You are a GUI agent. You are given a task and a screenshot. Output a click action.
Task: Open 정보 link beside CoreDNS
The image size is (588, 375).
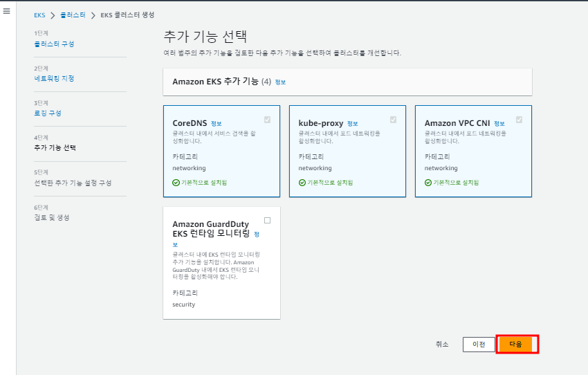(x=217, y=123)
